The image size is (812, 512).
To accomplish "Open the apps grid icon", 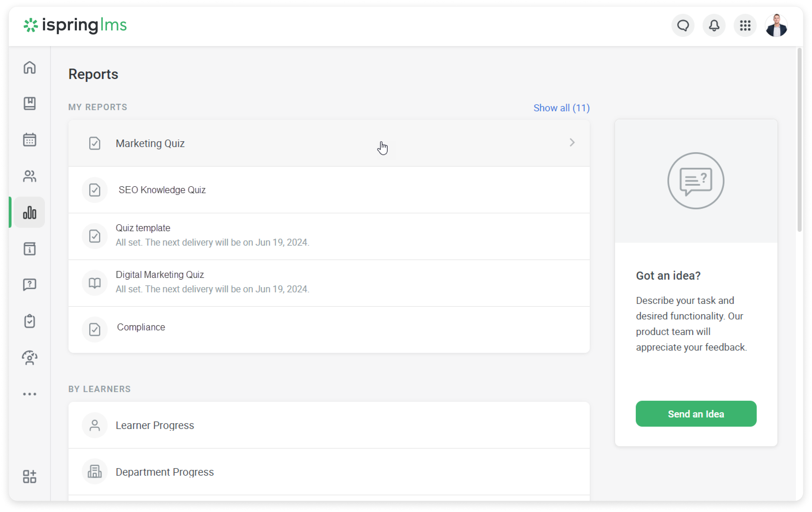I will (x=745, y=26).
